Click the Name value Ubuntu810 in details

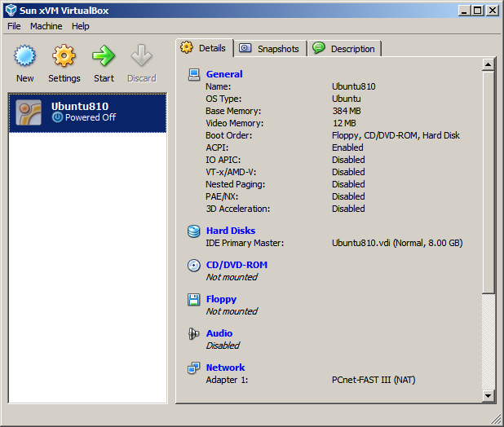(x=354, y=86)
